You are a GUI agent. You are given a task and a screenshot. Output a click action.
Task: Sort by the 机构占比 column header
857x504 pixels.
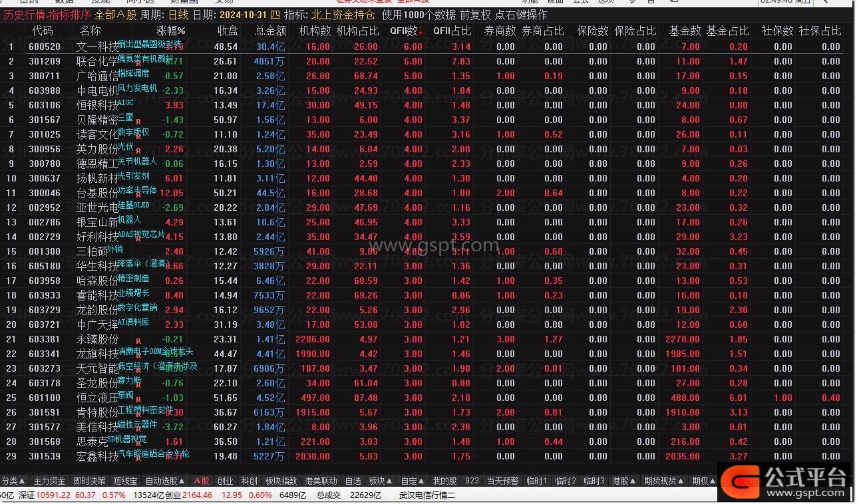[358, 31]
